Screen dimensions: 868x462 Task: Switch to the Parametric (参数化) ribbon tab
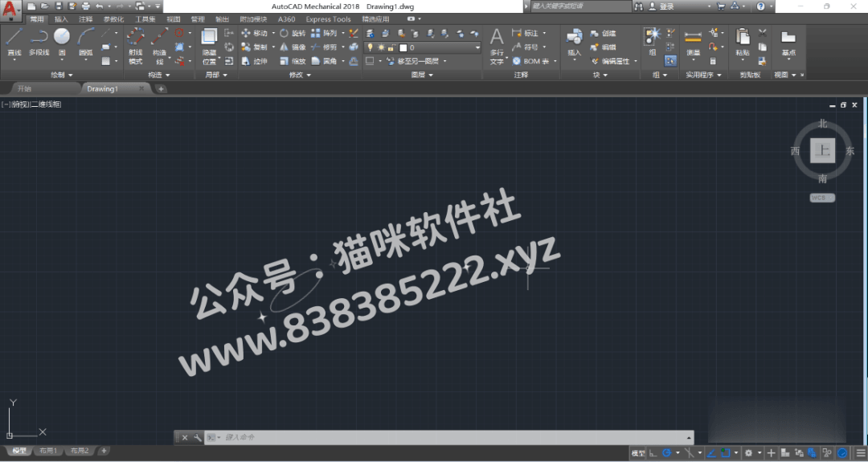[x=113, y=18]
